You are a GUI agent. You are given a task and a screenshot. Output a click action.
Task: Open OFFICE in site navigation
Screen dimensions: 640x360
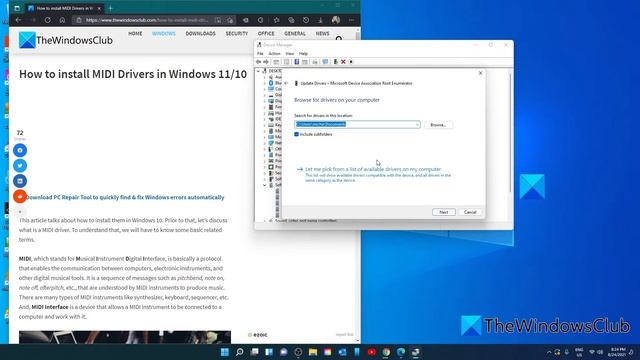266,33
